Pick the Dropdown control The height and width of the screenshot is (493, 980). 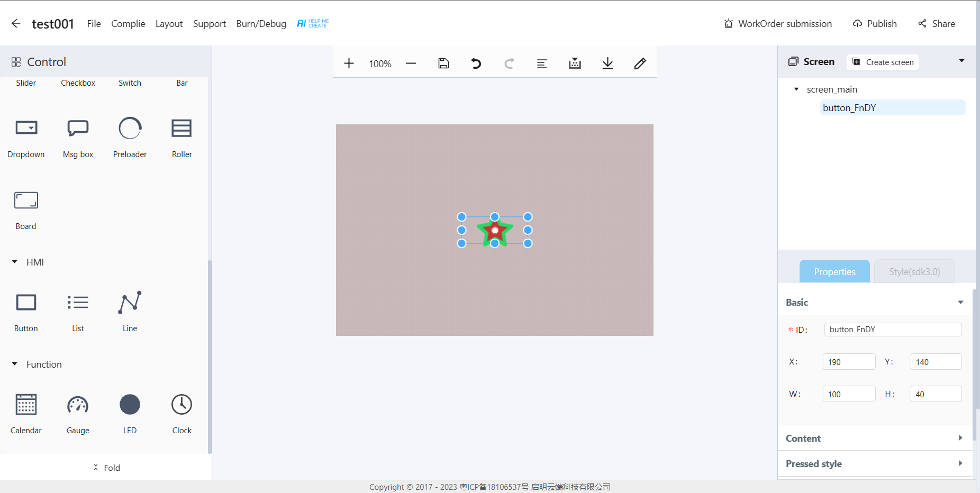26,137
